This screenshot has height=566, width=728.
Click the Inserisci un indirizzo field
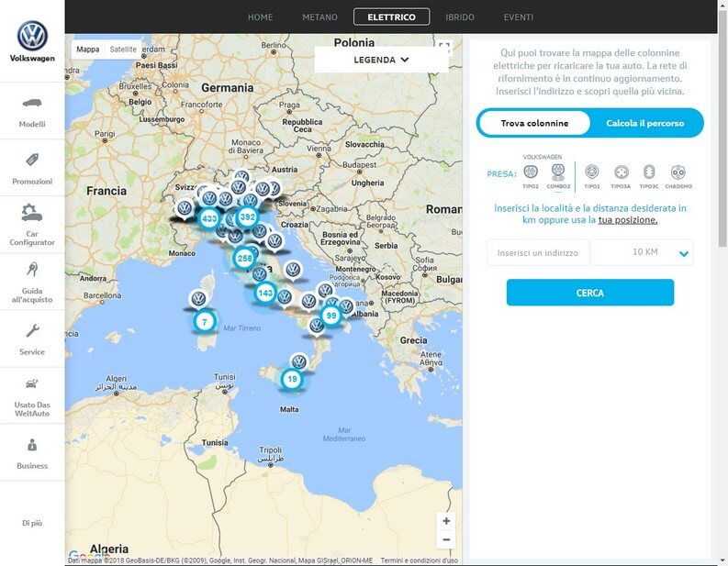[538, 253]
